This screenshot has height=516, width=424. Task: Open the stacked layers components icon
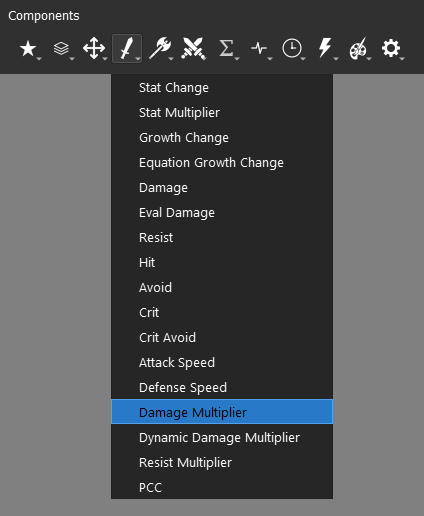coord(63,49)
